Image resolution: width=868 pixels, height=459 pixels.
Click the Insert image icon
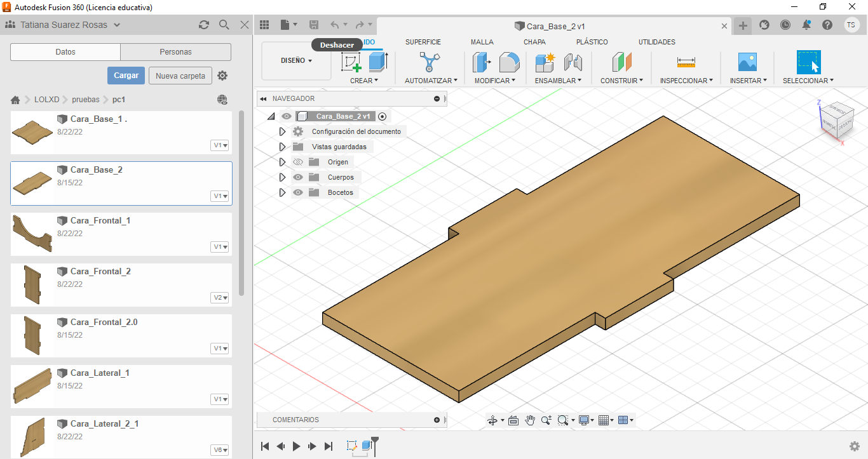(747, 62)
